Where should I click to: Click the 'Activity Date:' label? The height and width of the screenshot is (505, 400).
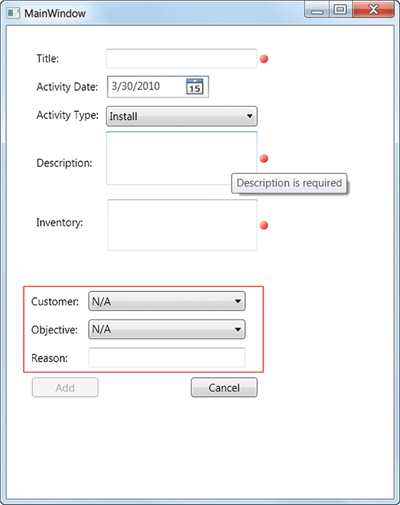tap(67, 87)
